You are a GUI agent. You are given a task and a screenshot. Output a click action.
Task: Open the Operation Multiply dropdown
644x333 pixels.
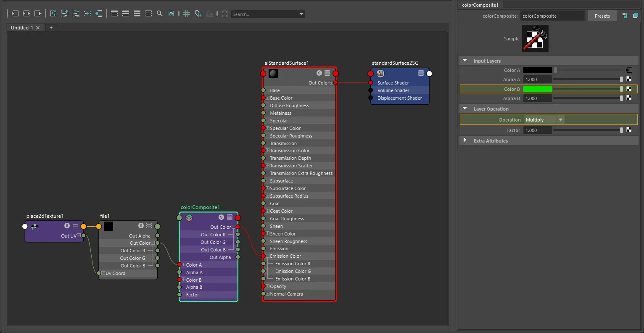pyautogui.click(x=544, y=120)
